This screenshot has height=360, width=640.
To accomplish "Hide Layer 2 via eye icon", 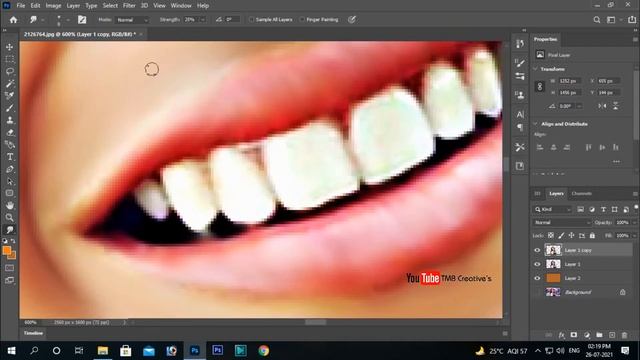I will click(x=537, y=278).
